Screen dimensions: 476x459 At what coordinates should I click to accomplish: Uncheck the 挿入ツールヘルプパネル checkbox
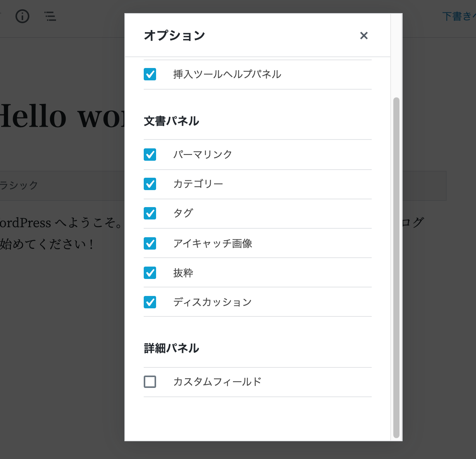pyautogui.click(x=150, y=74)
